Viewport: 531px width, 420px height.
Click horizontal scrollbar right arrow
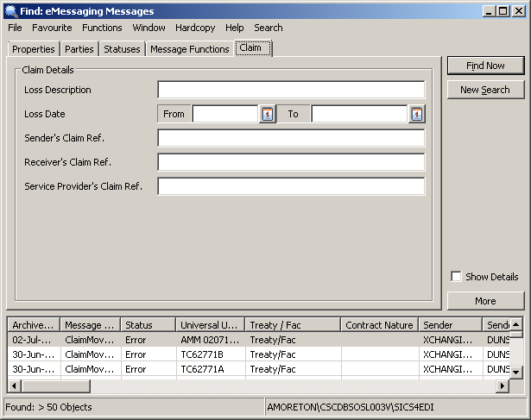point(503,386)
